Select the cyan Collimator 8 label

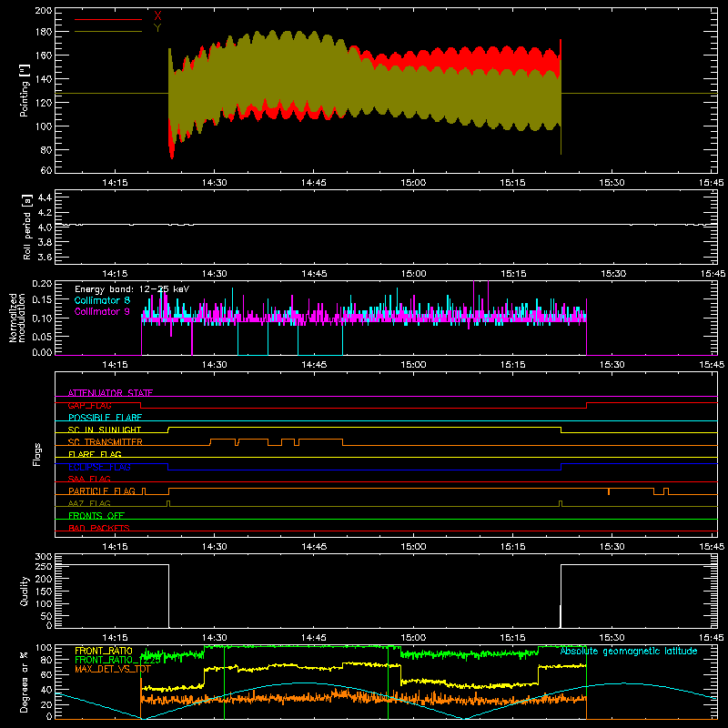tap(102, 300)
